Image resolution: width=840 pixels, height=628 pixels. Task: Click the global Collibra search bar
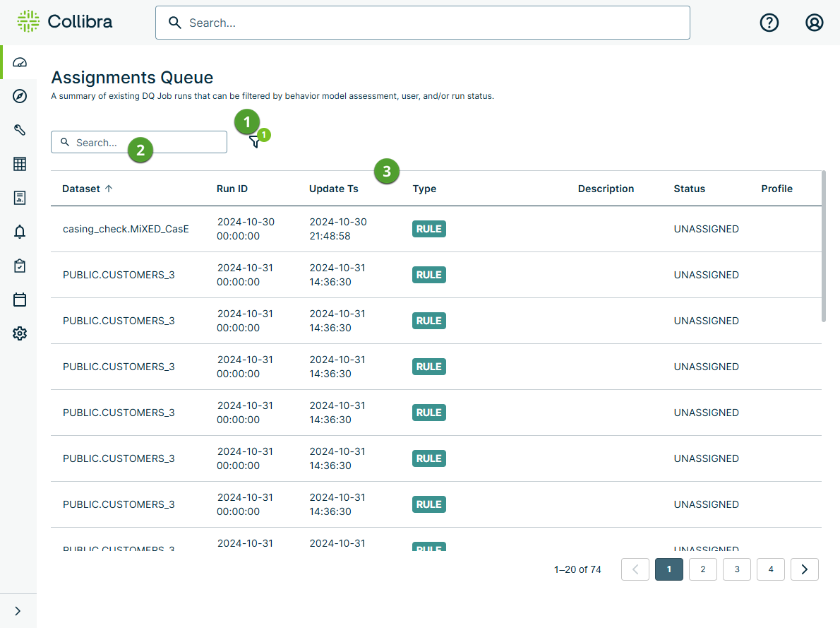click(x=422, y=23)
